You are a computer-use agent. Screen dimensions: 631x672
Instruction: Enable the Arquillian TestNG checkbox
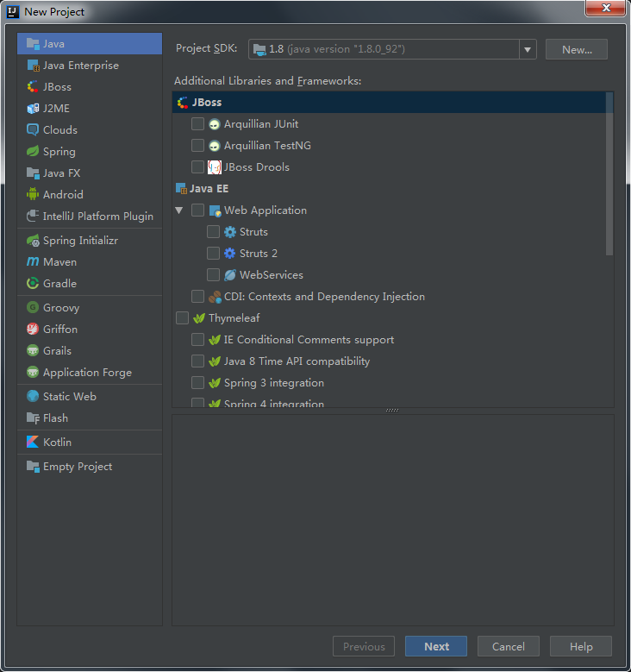pyautogui.click(x=197, y=145)
